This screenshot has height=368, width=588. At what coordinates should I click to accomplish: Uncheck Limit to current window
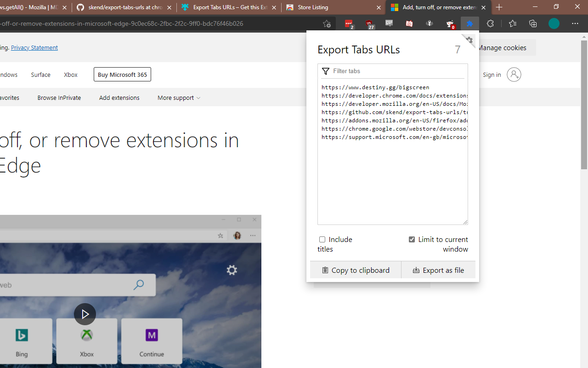coord(412,239)
